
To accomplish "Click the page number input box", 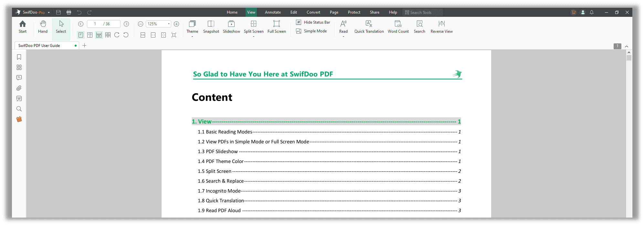I will coord(103,24).
